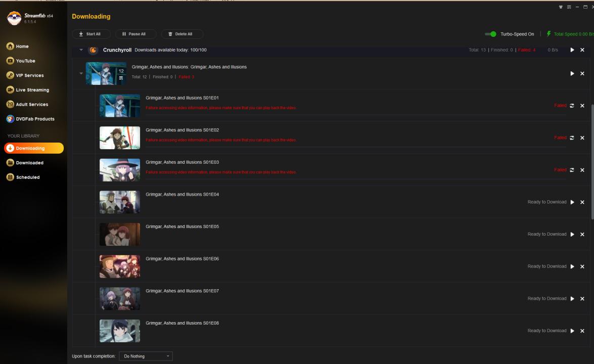Remove S01E08 from the queue
Image resolution: width=594 pixels, height=364 pixels.
[x=582, y=331]
